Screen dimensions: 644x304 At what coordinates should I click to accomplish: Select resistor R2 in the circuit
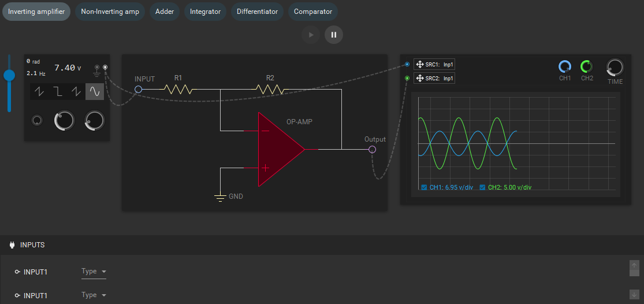(269, 89)
